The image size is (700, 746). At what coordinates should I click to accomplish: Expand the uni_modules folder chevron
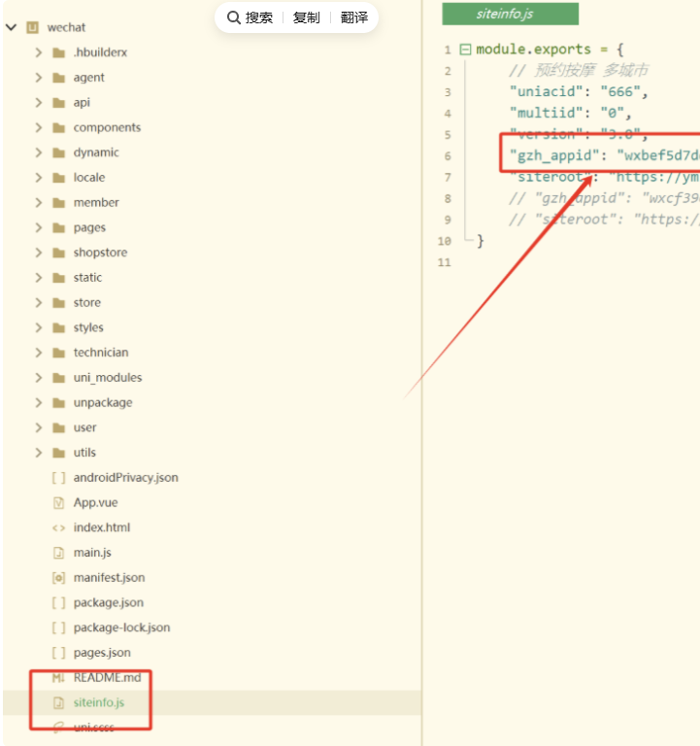pyautogui.click(x=38, y=378)
